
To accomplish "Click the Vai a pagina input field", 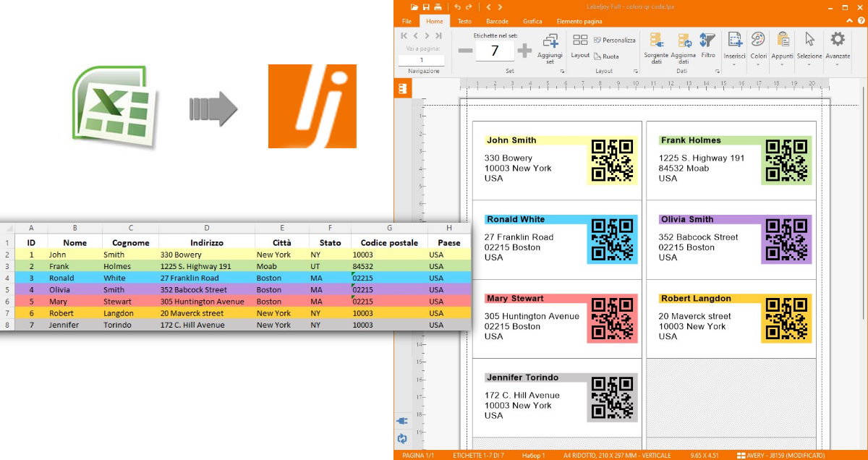I will click(x=422, y=61).
